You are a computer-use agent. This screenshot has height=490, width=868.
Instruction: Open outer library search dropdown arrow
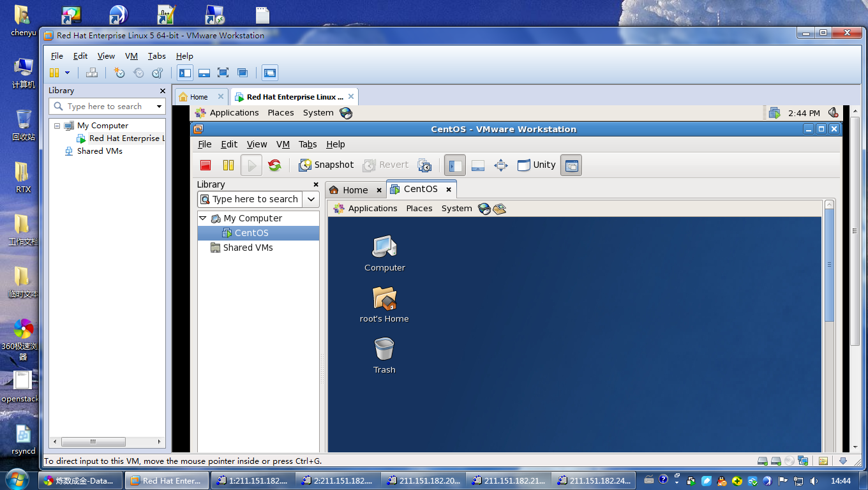click(x=160, y=107)
